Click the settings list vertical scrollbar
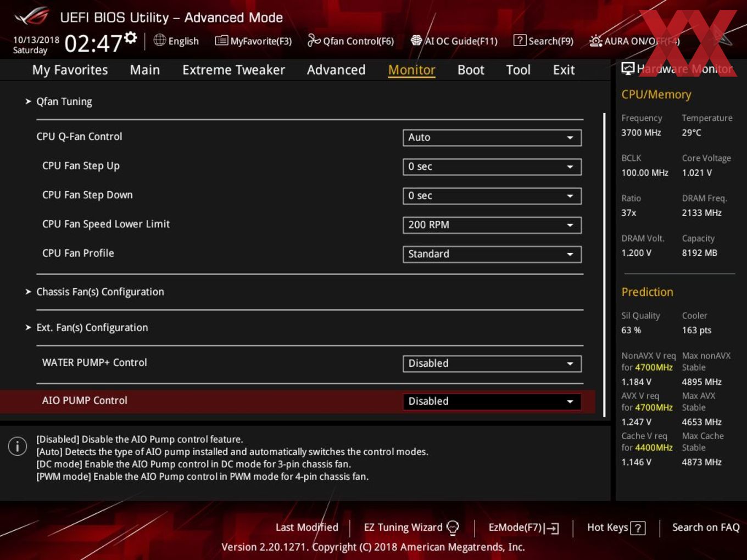This screenshot has height=560, width=747. (x=604, y=265)
